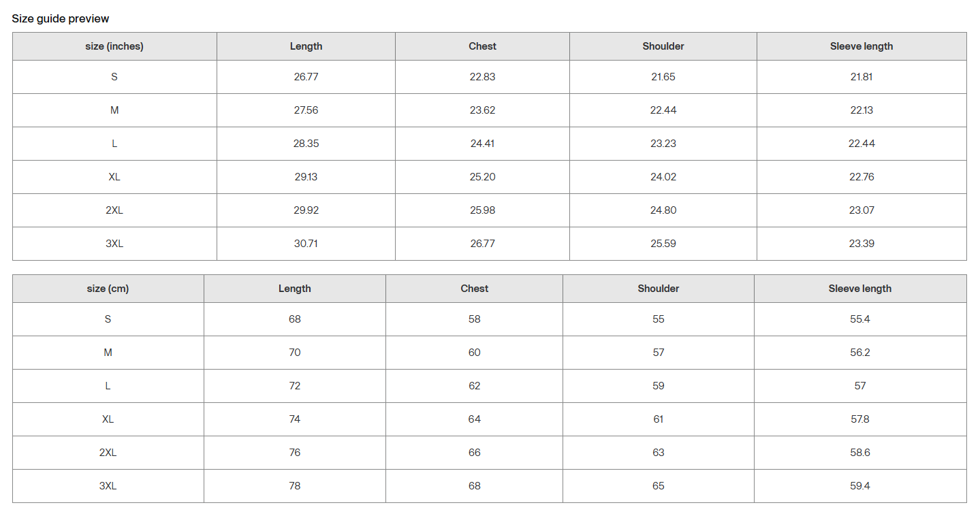Click the 66 chest cell for 2XL
Viewport: 980px width, 518px height.
pos(474,453)
